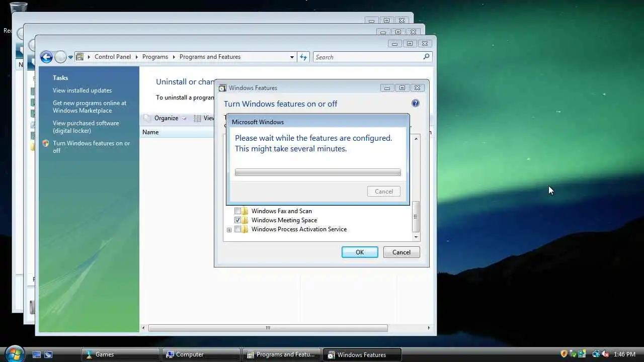Select the Programs breadcrumb
The height and width of the screenshot is (362, 644).
tap(155, 57)
